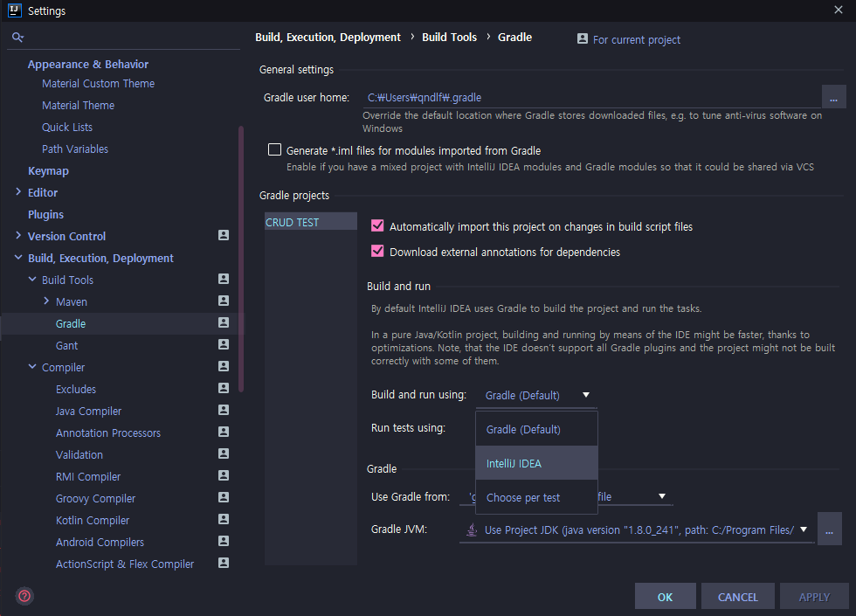Click project-level icon beside Maven
Viewport: 856px width, 616px height.
[x=224, y=301]
